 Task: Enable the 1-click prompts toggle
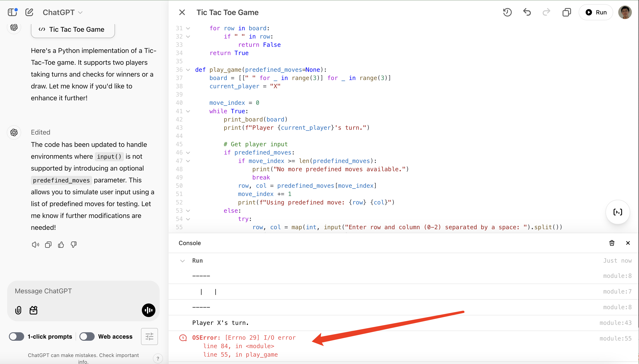click(17, 336)
